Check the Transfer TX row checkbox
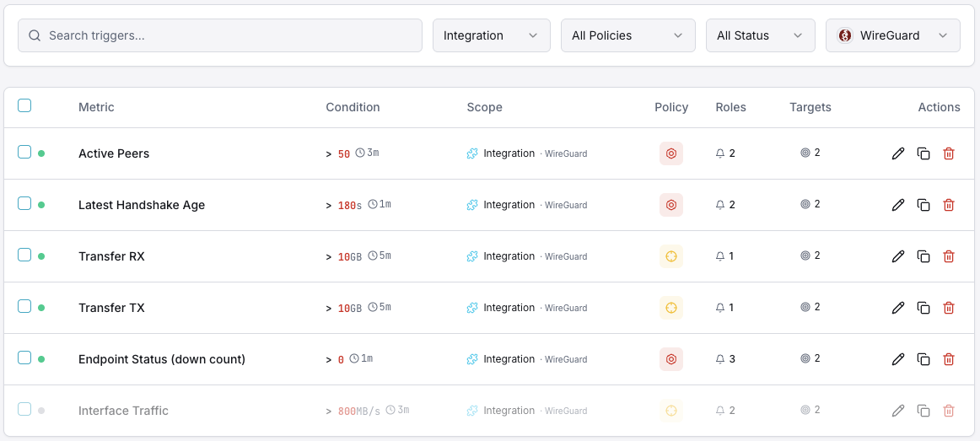The width and height of the screenshot is (980, 441). [24, 306]
